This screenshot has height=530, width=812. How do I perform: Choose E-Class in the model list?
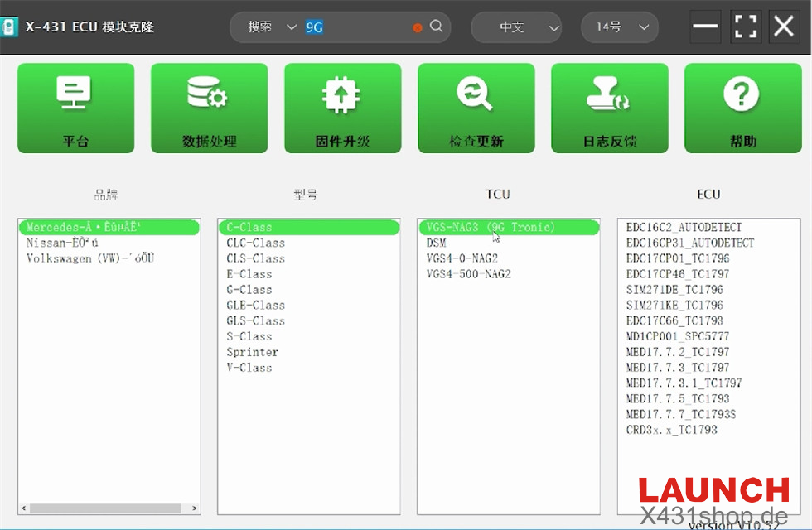tap(249, 274)
